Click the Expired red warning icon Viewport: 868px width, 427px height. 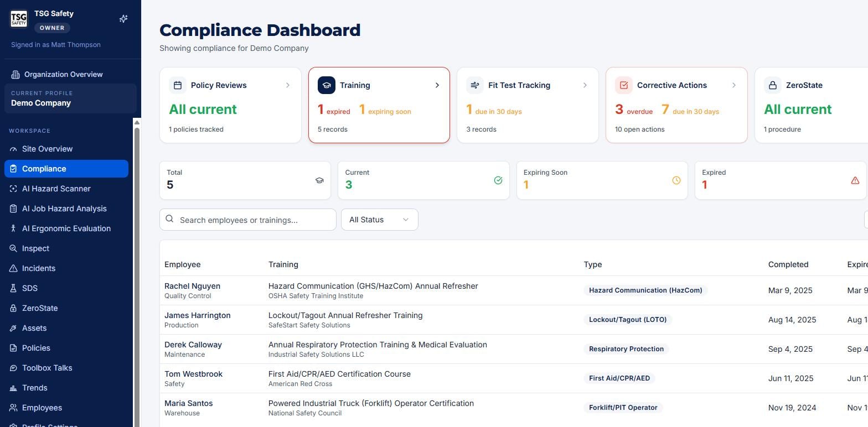855,180
